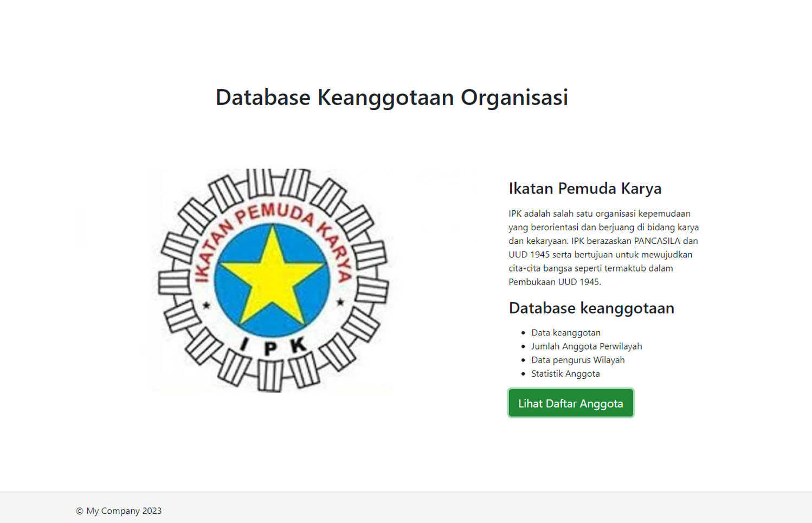Select the Data pengurus Wilayah list item
This screenshot has width=812, height=523.
click(x=578, y=360)
